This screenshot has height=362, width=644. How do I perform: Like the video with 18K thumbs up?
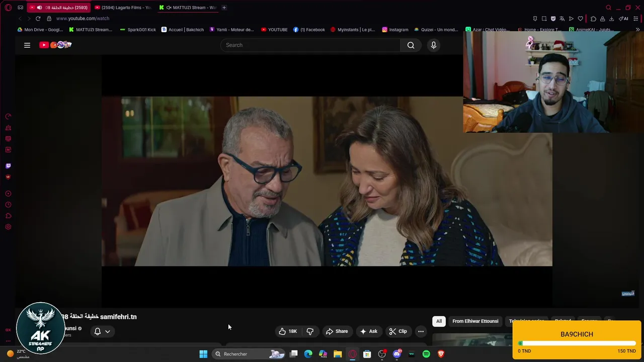click(x=288, y=331)
